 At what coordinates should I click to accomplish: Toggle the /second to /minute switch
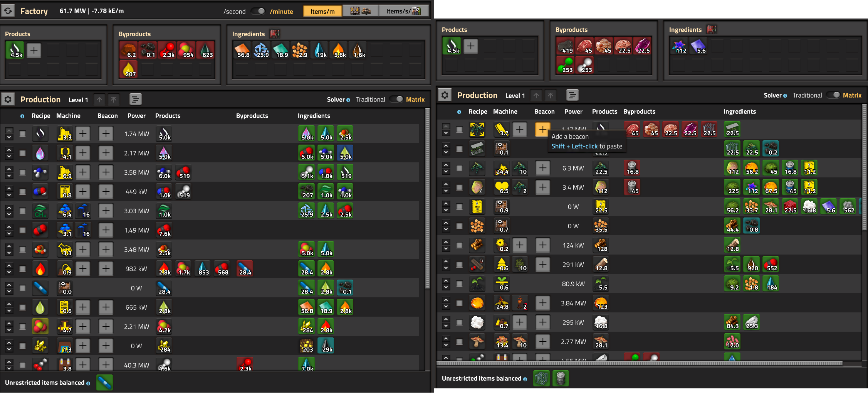258,11
